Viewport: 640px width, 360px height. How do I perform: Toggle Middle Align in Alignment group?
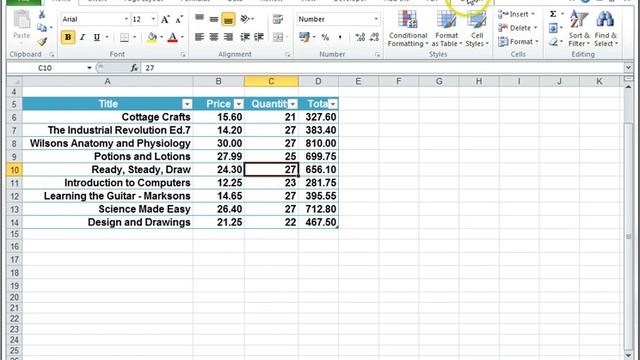[213, 19]
